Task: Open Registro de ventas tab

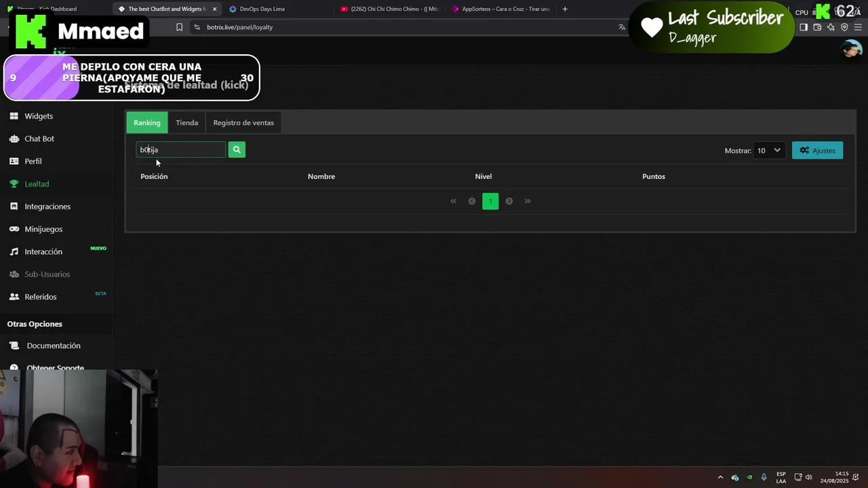Action: click(243, 123)
